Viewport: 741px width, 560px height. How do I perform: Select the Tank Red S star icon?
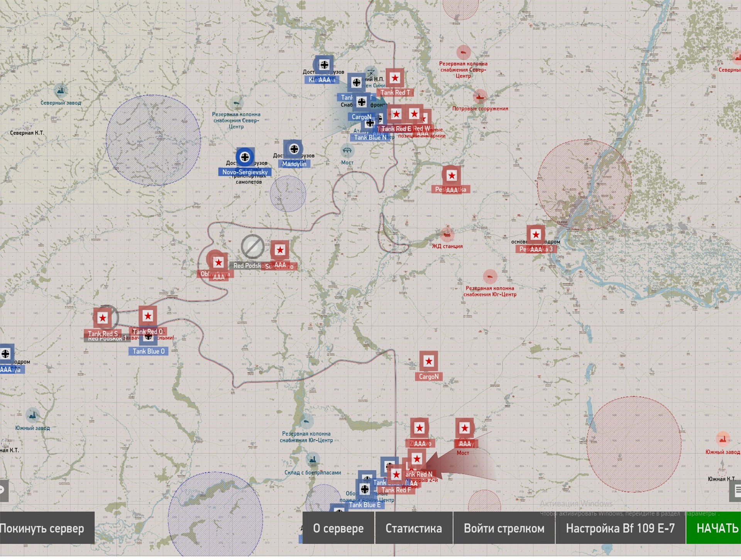point(103,318)
